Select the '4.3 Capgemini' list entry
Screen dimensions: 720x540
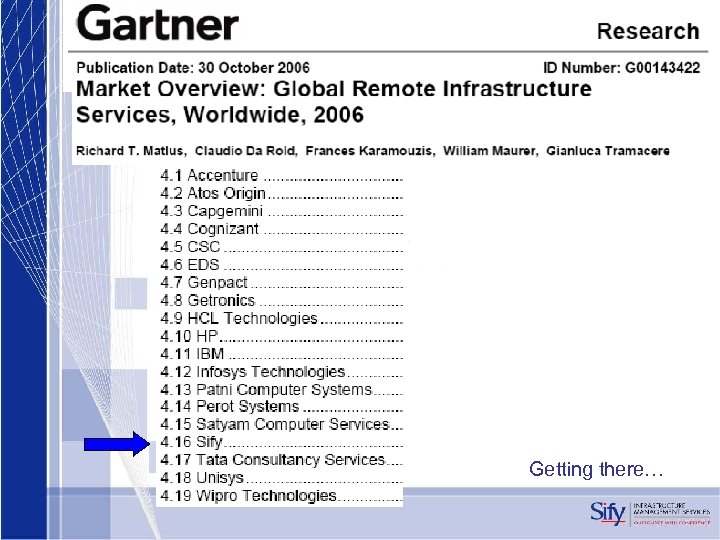(x=281, y=211)
